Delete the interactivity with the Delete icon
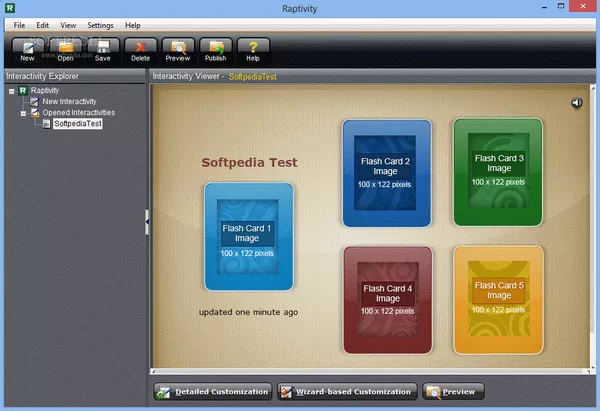 [141, 49]
